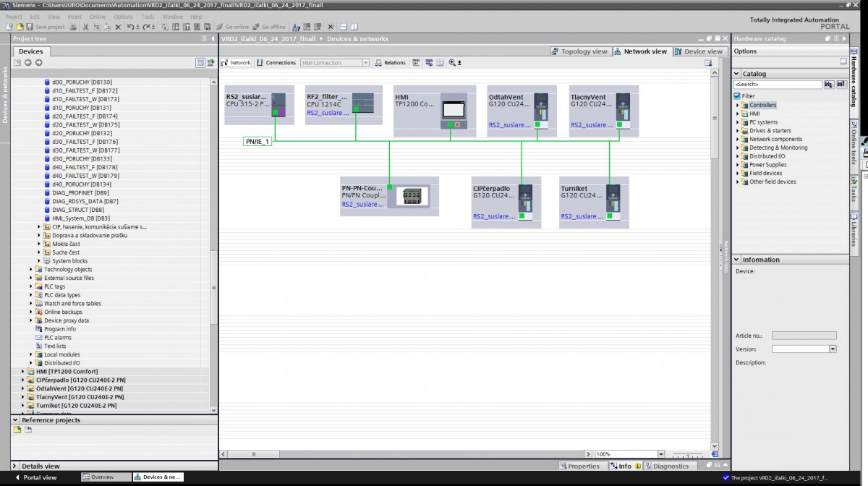Select Program info in project tree
Image resolution: width=868 pixels, height=486 pixels.
pos(59,329)
